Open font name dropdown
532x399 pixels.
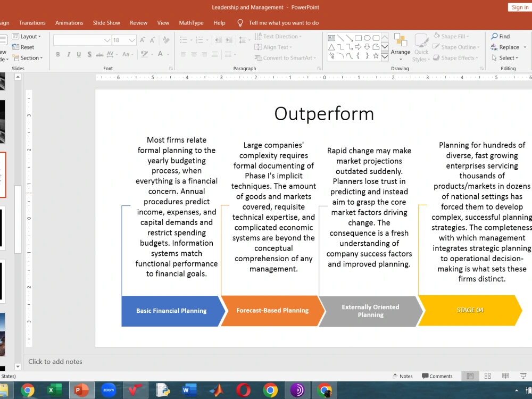(107, 40)
